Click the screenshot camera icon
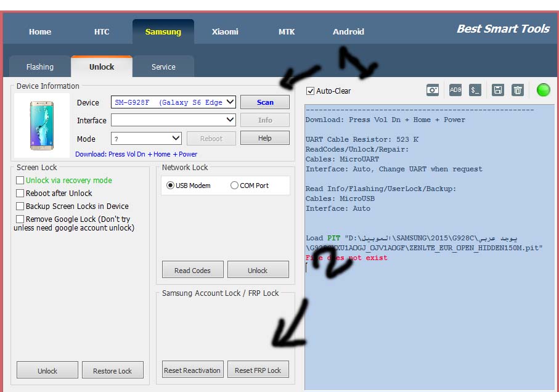This screenshot has width=559, height=392. (433, 90)
